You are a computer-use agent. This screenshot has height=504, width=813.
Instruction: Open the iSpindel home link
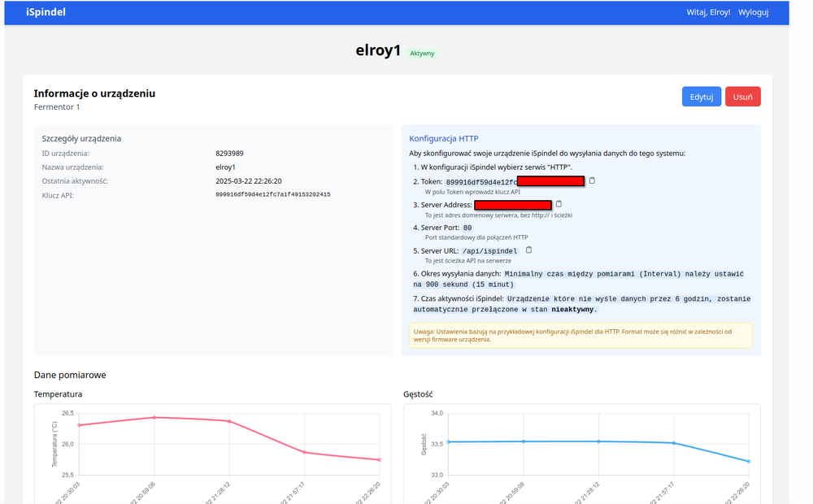46,12
